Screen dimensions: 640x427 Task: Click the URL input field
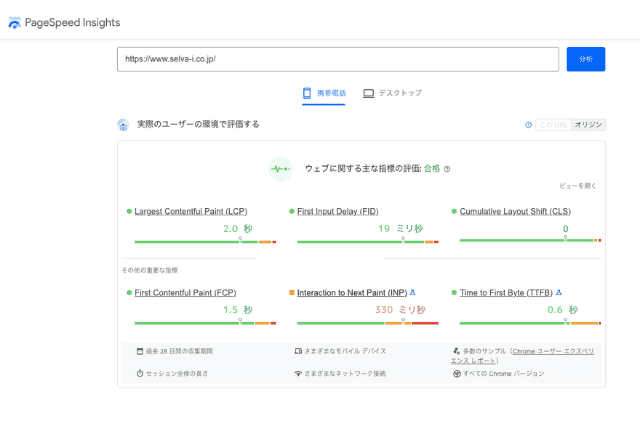(x=338, y=59)
